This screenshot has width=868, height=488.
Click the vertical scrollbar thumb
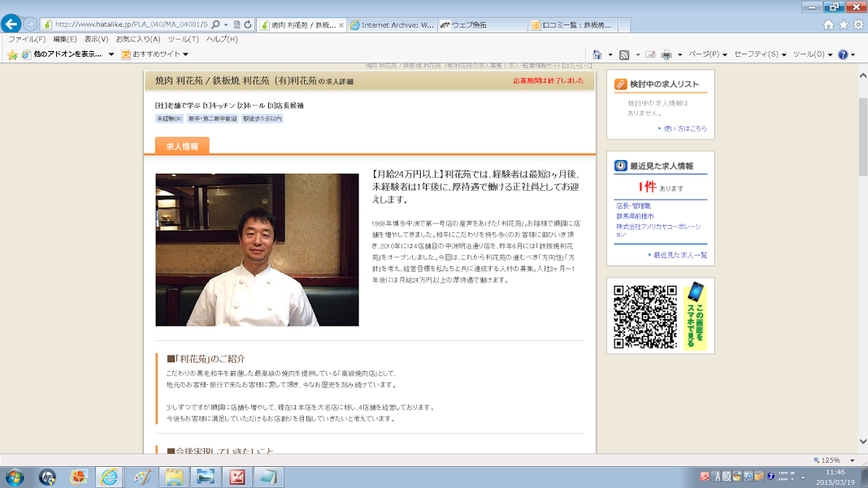pos(863,136)
